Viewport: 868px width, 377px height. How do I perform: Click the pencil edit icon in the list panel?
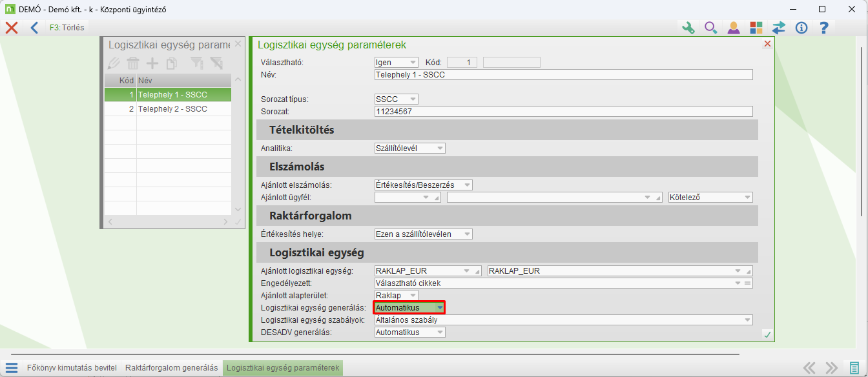pyautogui.click(x=114, y=63)
